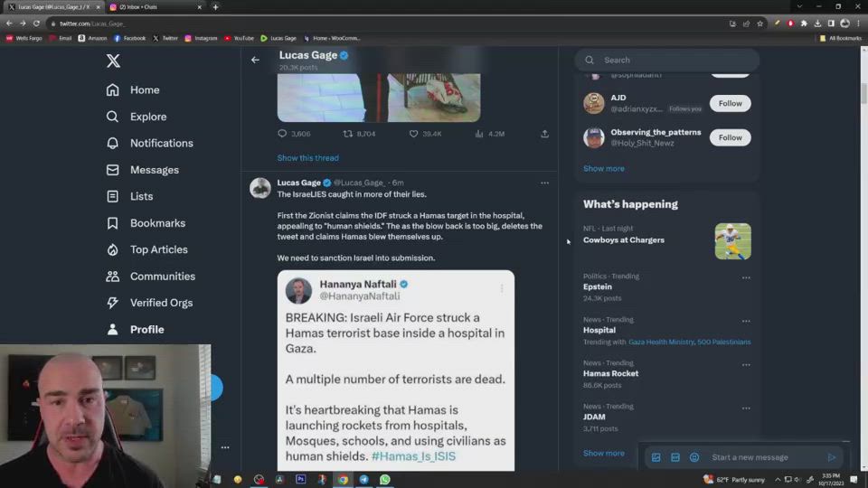Viewport: 868px width, 488px height.
Task: Click the Search input field
Action: [x=674, y=61]
